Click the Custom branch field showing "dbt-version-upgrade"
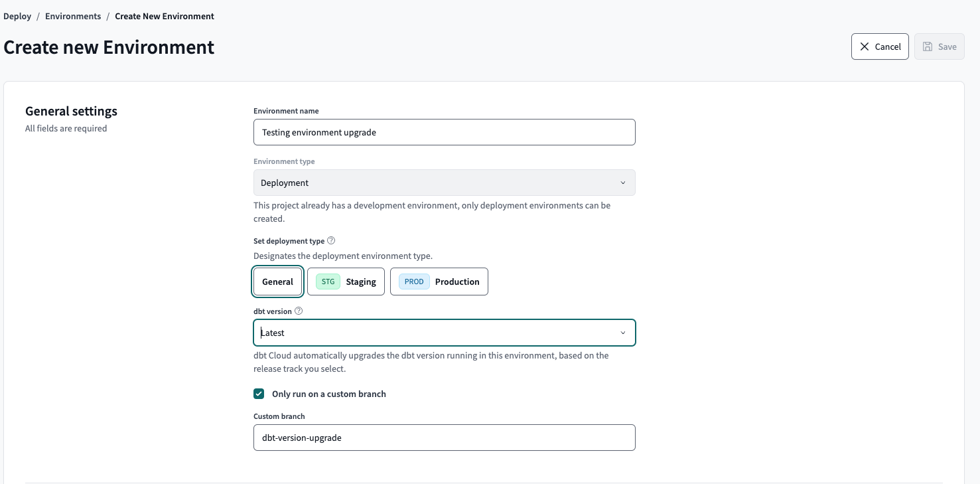Screen dimensions: 980x484 [444, 437]
